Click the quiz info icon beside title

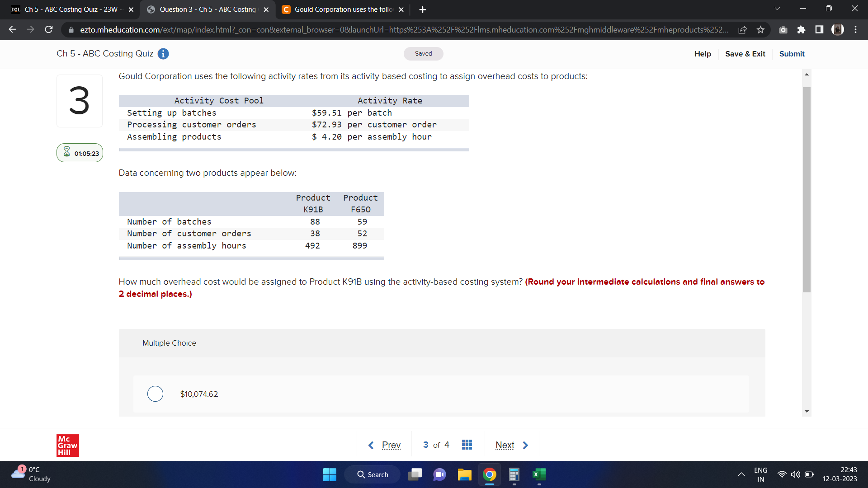coord(163,54)
